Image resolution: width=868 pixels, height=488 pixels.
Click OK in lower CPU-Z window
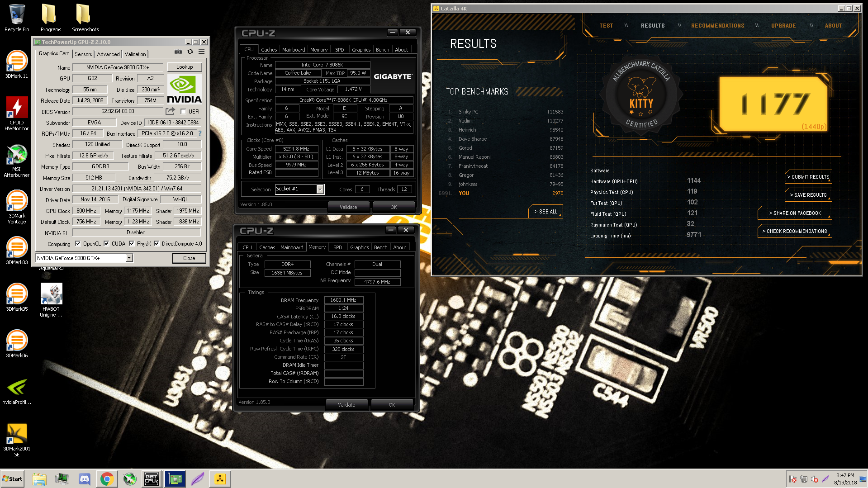point(392,405)
